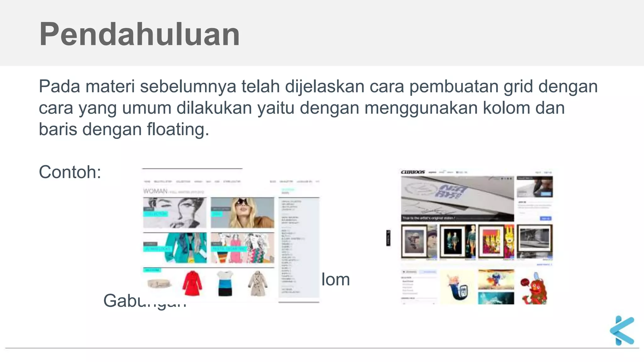Viewport: 644px width, 362px height.
Task: Open the sketched woman face banner
Action: coord(175,213)
